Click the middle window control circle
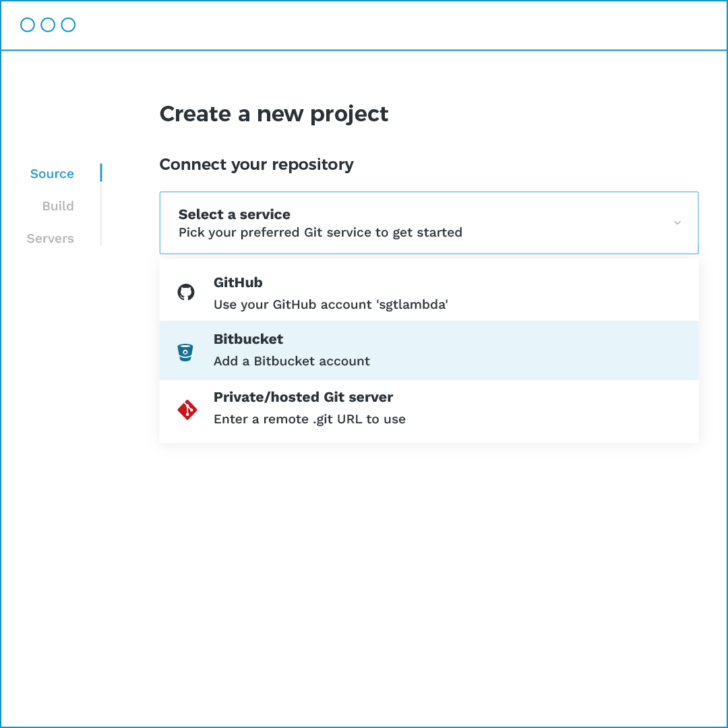Image resolution: width=728 pixels, height=728 pixels. pos(48,25)
